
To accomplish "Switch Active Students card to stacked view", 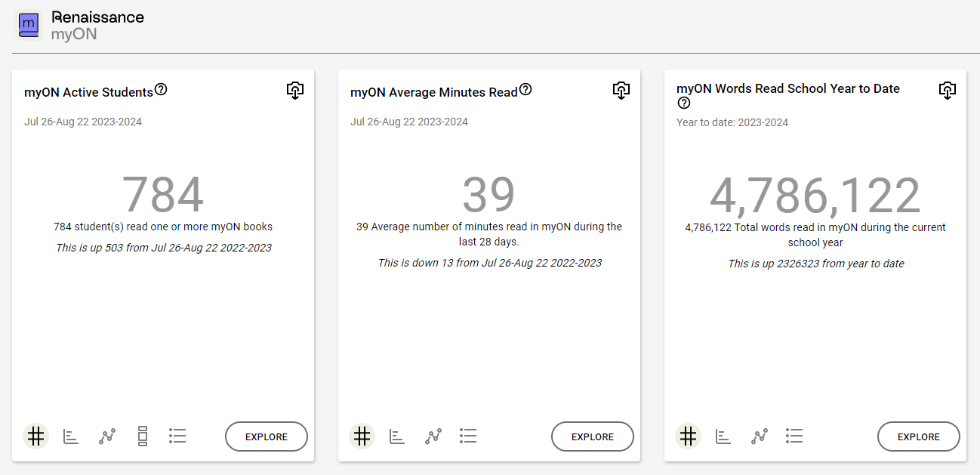I will tap(143, 436).
